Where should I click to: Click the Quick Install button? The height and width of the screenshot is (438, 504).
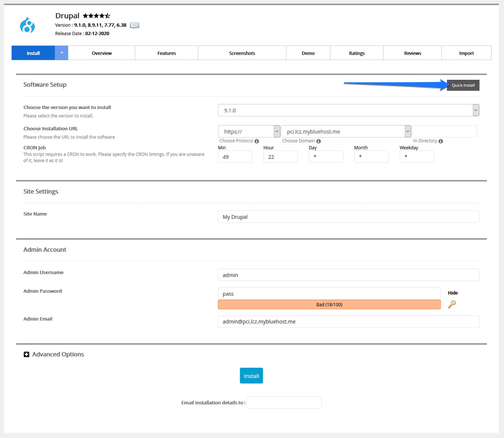463,85
